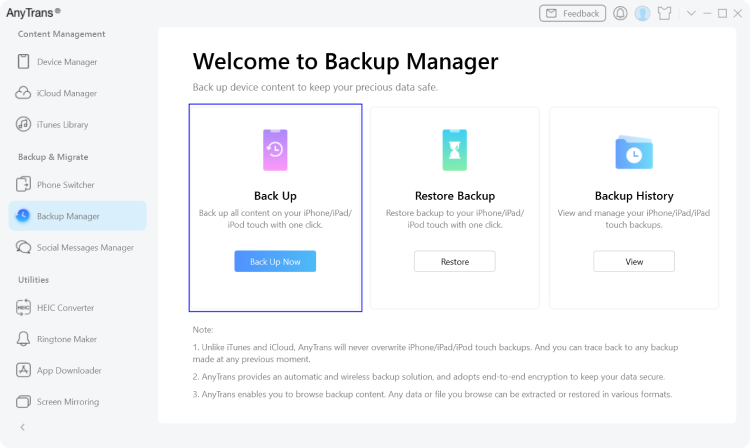Image resolution: width=750 pixels, height=448 pixels.
Task: Go to iTunes Library section
Action: (x=62, y=125)
